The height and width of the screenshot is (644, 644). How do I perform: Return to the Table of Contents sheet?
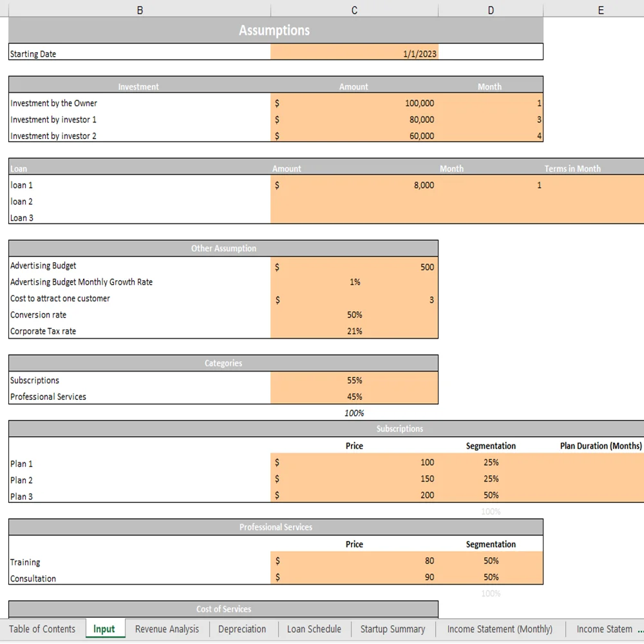coord(43,629)
